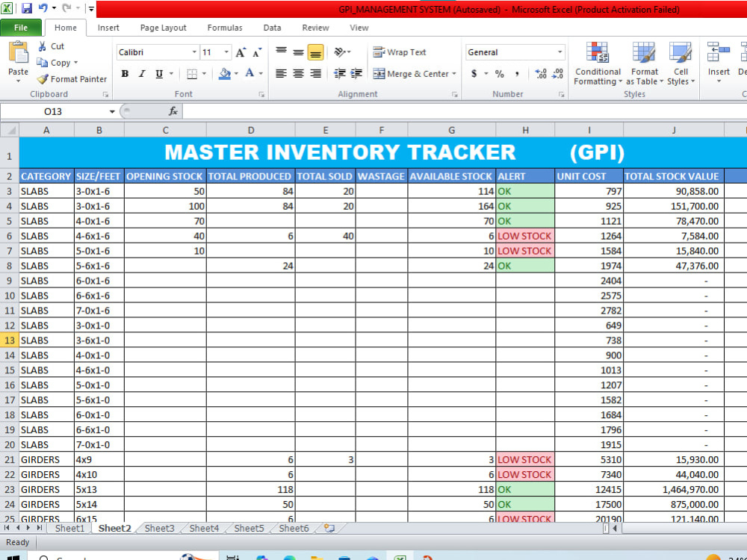Switch to the Data tab

272,28
